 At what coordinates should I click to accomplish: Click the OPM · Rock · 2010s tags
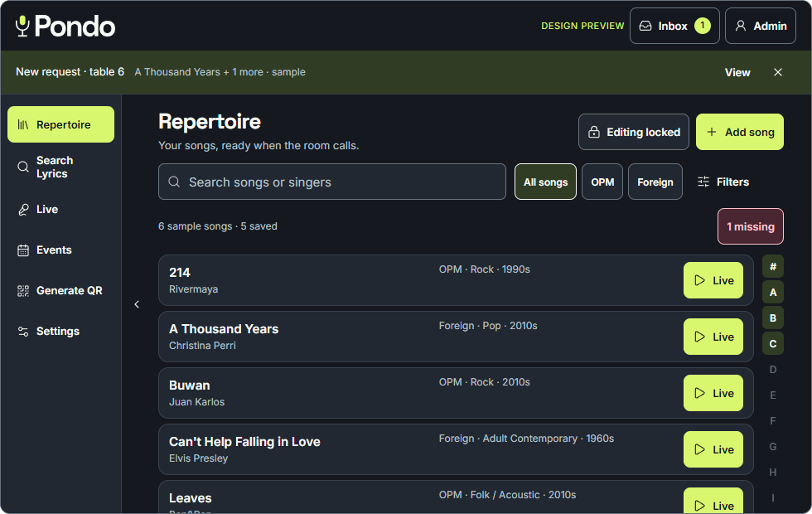[484, 382]
